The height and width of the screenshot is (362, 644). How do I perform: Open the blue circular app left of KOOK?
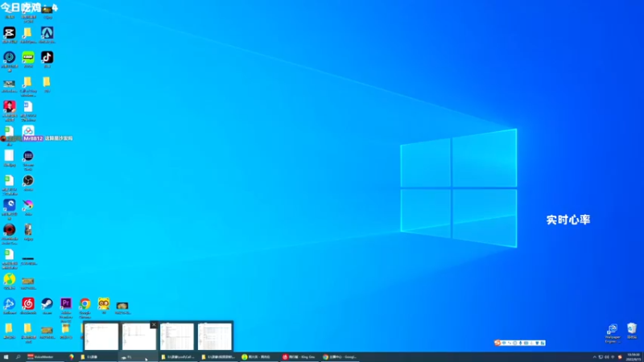10,57
